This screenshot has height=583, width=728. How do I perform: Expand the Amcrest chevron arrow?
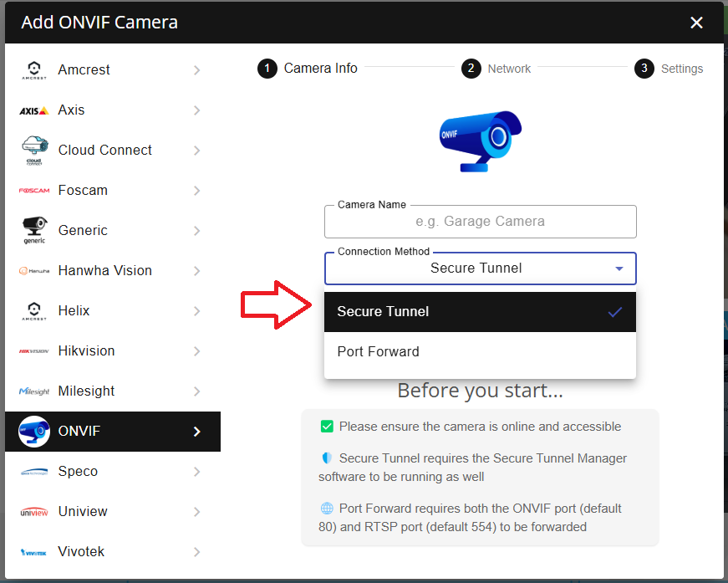(x=197, y=70)
